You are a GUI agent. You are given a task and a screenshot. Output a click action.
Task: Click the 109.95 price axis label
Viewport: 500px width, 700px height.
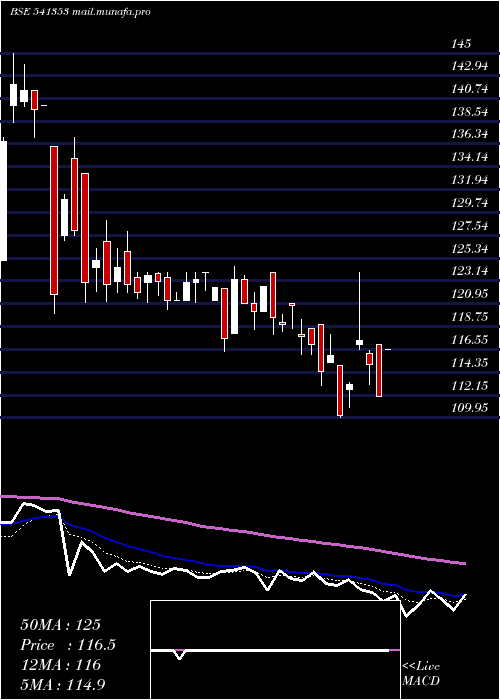[x=471, y=408]
